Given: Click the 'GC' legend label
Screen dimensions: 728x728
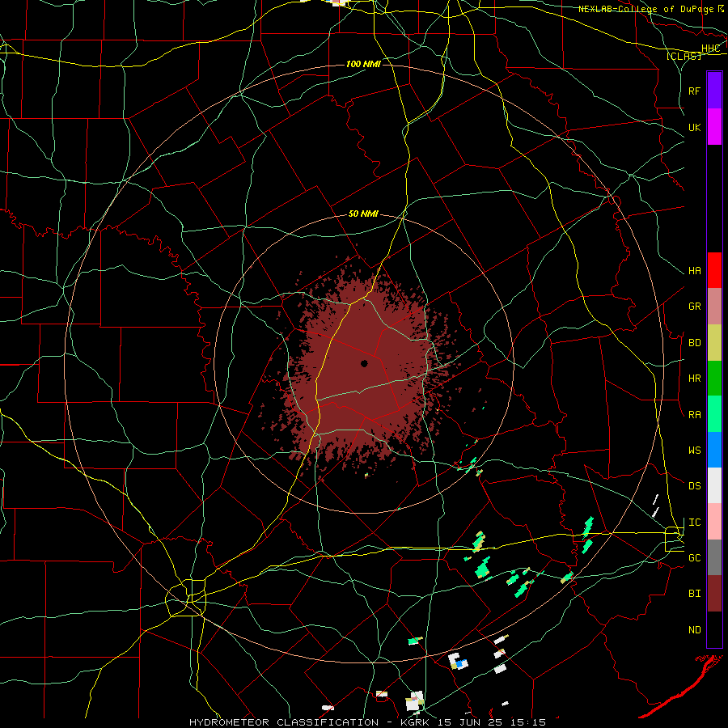Looking at the screenshot, I should [695, 558].
